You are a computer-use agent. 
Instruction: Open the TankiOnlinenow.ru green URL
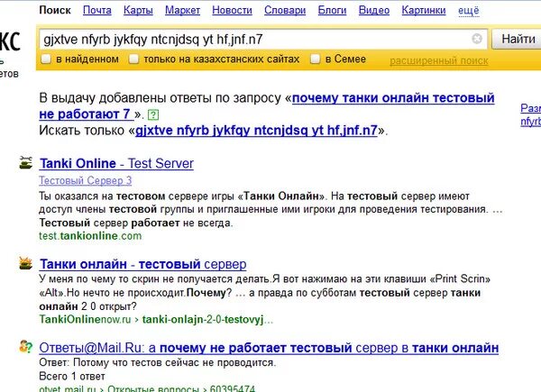(x=86, y=320)
